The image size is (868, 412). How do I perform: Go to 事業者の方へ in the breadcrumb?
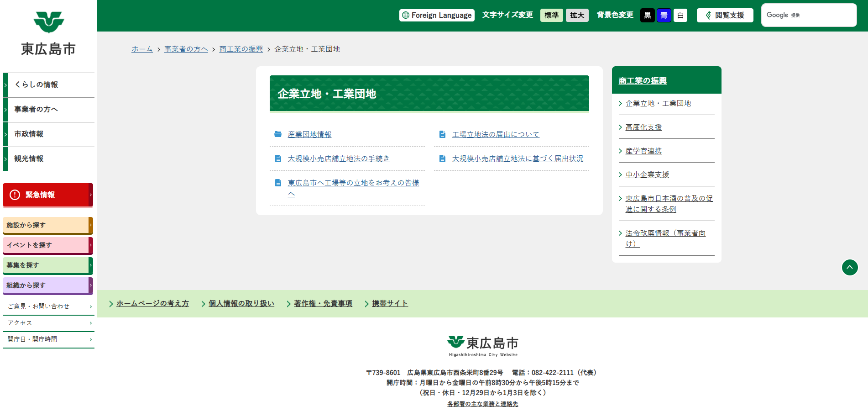click(x=186, y=49)
